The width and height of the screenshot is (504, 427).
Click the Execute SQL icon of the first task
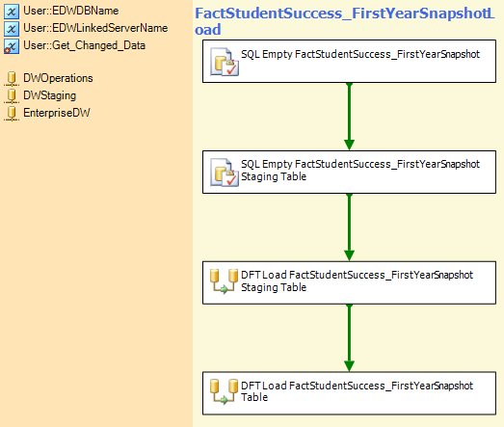coord(225,62)
